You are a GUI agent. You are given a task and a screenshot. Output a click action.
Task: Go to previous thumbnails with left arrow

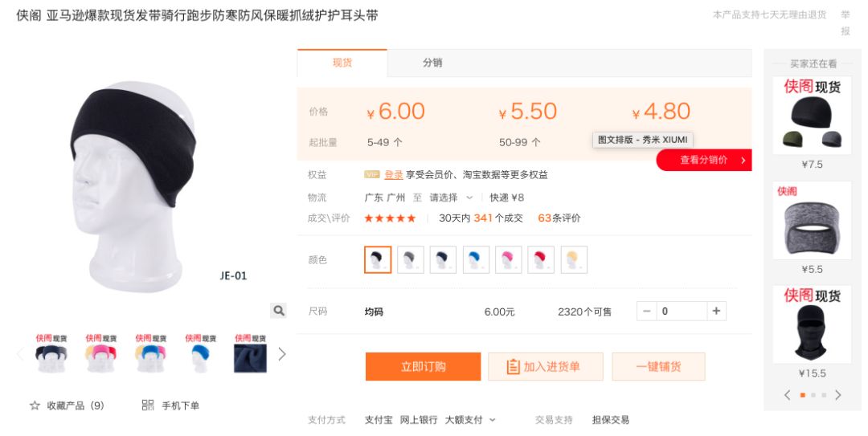[20, 354]
